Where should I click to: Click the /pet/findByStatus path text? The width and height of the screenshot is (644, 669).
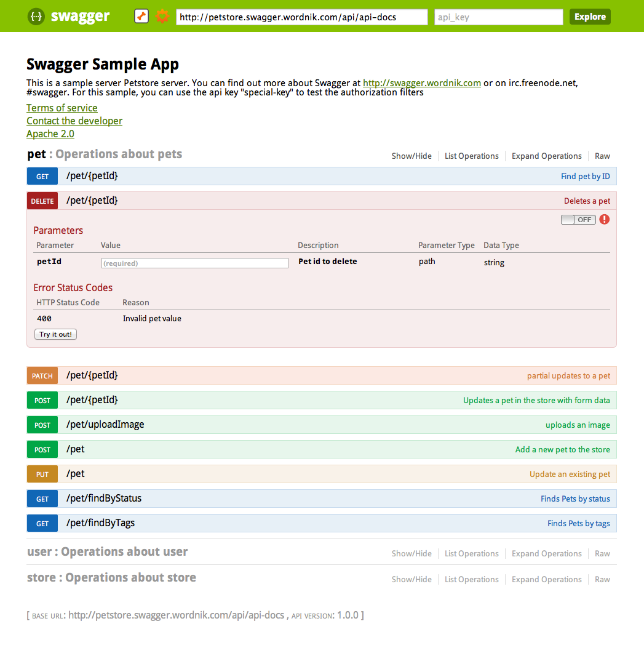click(104, 499)
